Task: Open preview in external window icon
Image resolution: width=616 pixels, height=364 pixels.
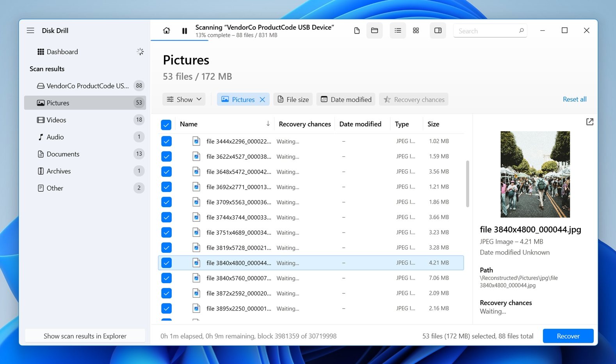Action: (x=590, y=122)
